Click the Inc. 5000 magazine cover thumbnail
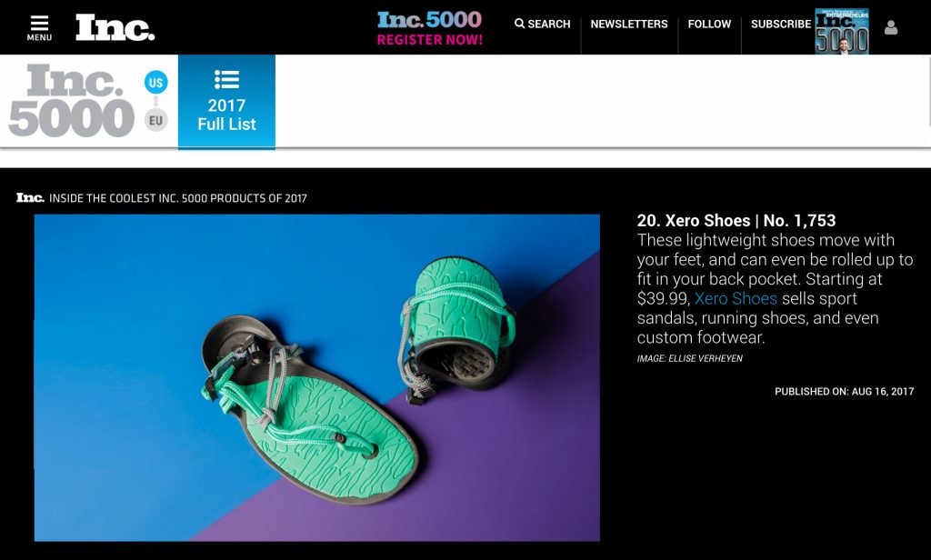This screenshot has width=931, height=560. [x=842, y=31]
